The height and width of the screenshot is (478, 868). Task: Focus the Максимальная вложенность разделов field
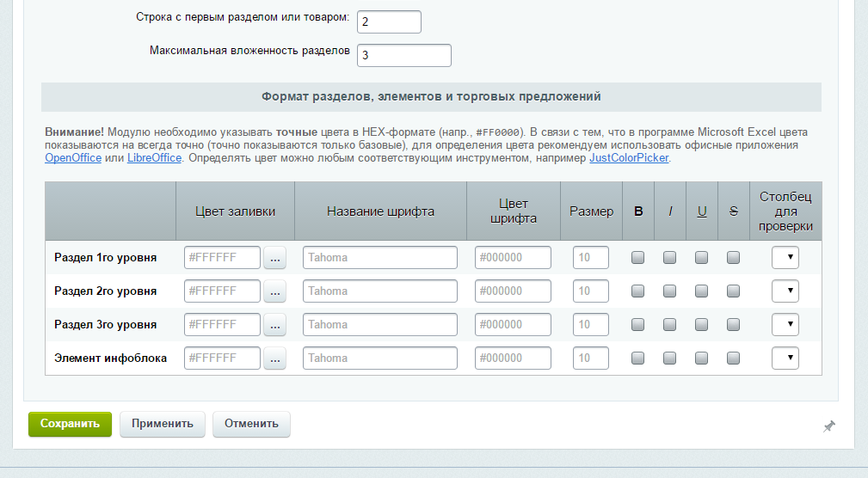pyautogui.click(x=403, y=55)
